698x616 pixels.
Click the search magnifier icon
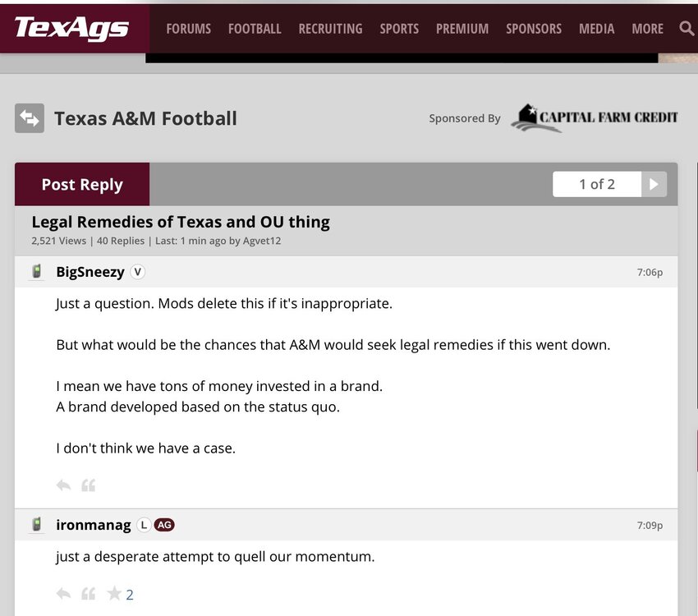[687, 29]
